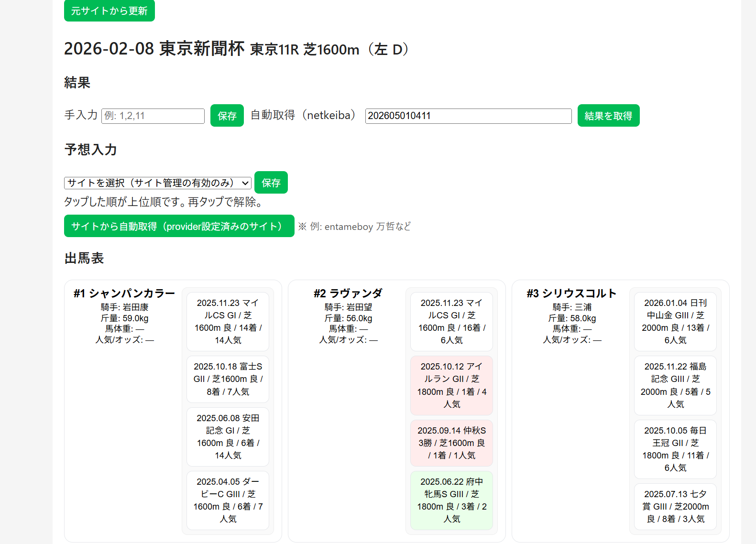Select ラヴァンダ's 2025.09.14 仲秋S card
The image size is (756, 544).
[x=451, y=443]
